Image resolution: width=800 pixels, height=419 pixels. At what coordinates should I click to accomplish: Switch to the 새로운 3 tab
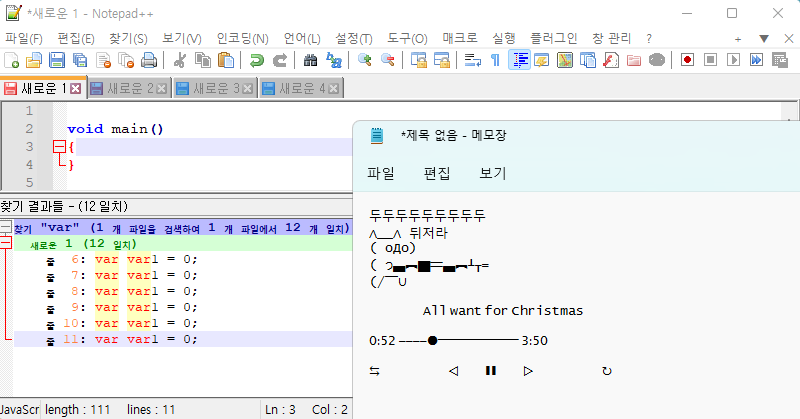tap(215, 89)
